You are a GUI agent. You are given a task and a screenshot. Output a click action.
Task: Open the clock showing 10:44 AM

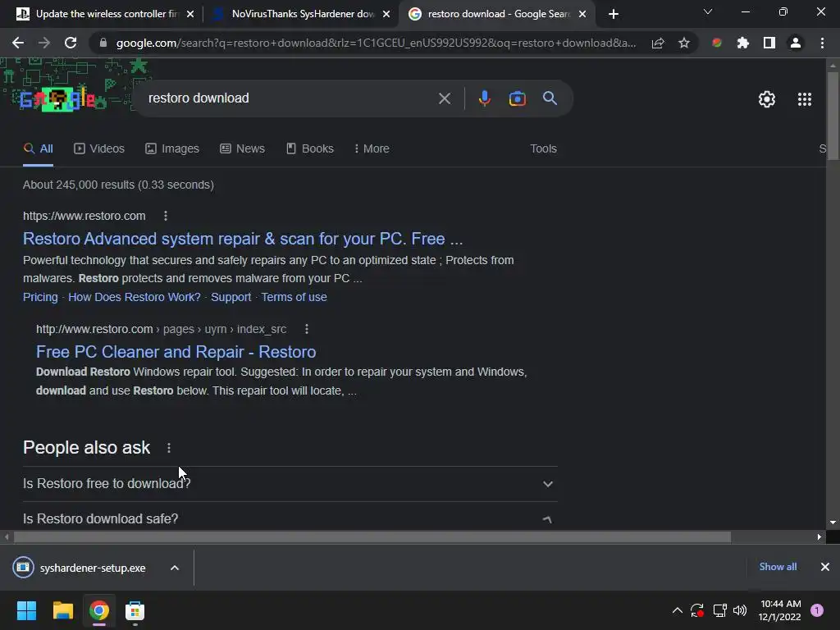coord(780,610)
